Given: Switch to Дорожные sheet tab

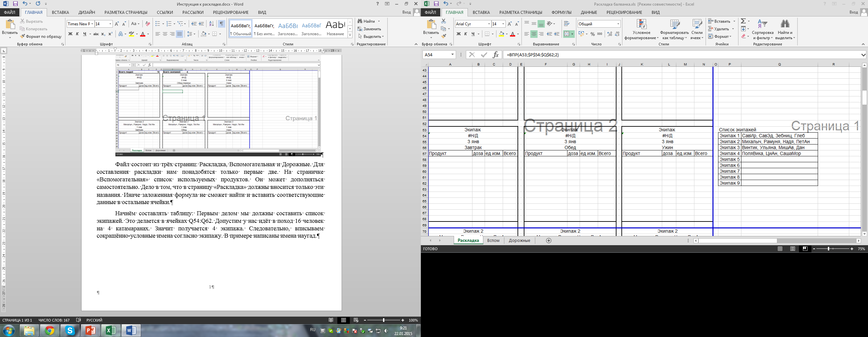Looking at the screenshot, I should pos(519,241).
